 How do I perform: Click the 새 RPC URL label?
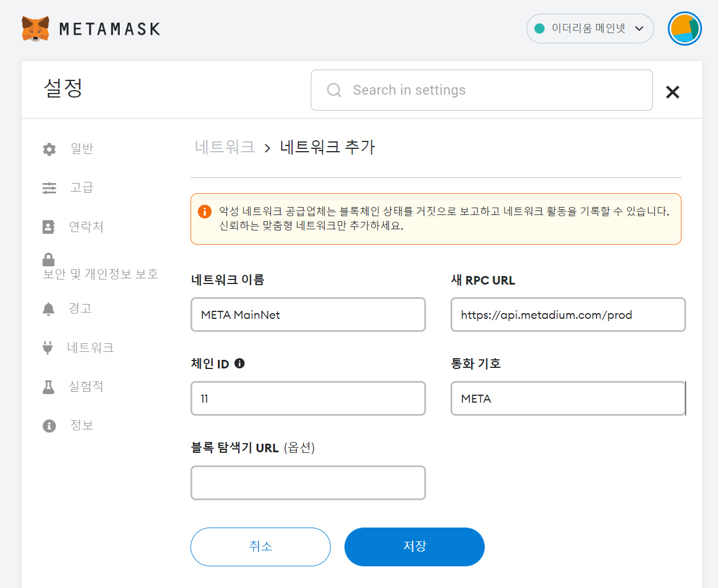[483, 280]
